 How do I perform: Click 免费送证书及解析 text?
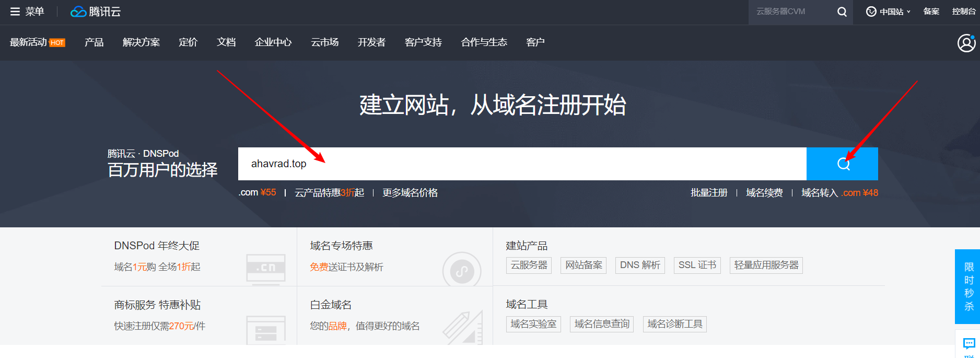click(x=346, y=267)
